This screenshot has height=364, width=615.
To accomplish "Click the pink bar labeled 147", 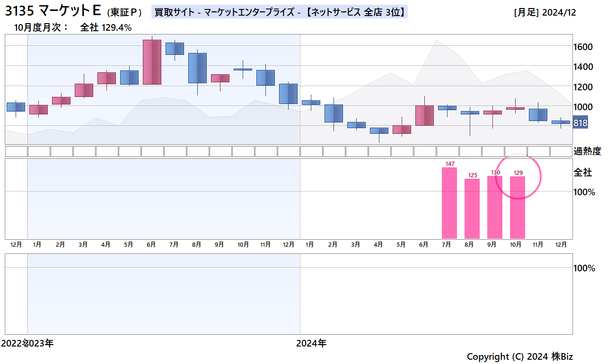I will (449, 203).
